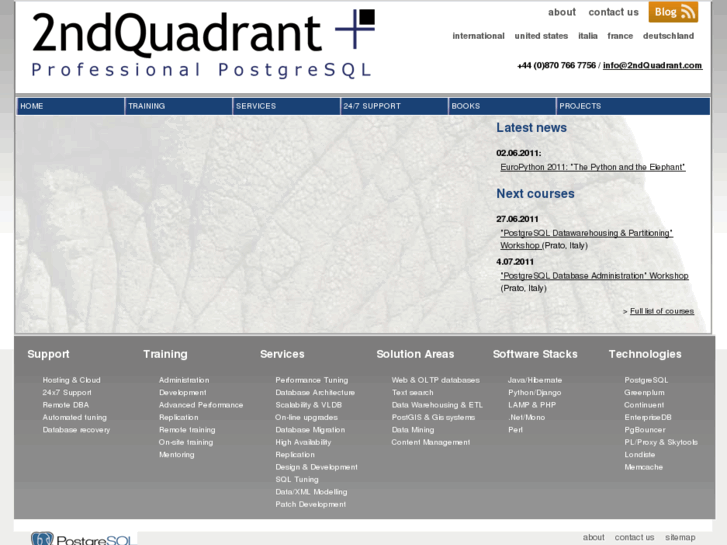727x545 pixels.
Task: Open SQL Tuning link
Action: (297, 480)
